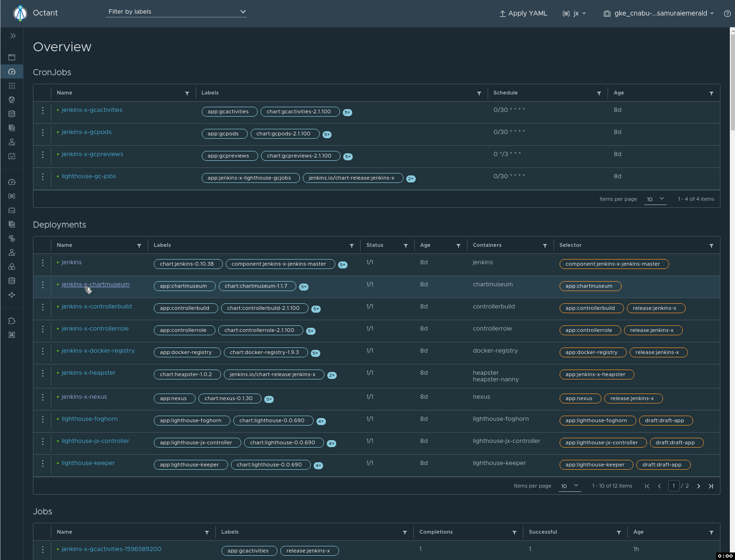The width and height of the screenshot is (735, 560).
Task: Open the Items per page dropdown for Deployments
Action: (569, 486)
